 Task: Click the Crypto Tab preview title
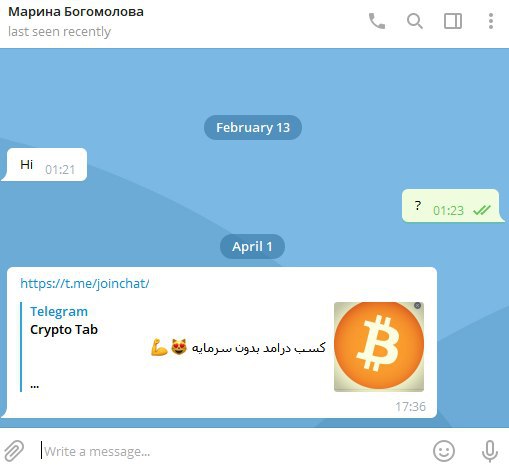[64, 329]
